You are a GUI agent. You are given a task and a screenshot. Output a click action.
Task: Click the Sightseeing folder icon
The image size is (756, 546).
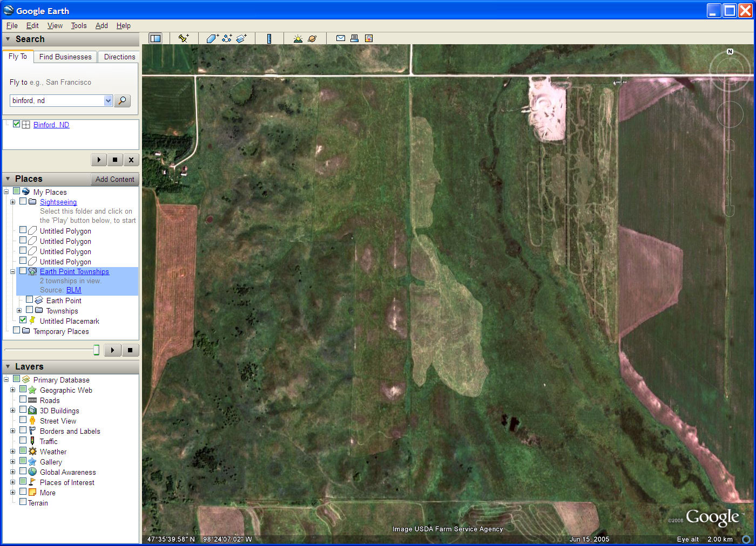click(x=32, y=202)
